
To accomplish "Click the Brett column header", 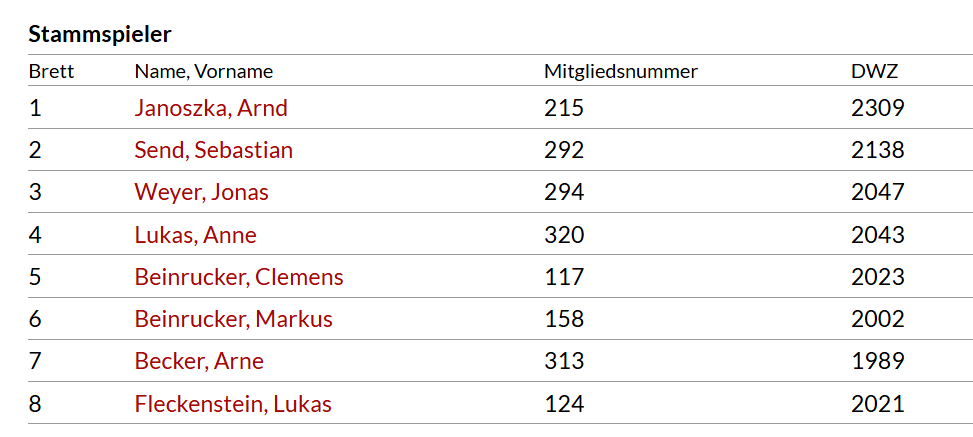I will pos(51,72).
